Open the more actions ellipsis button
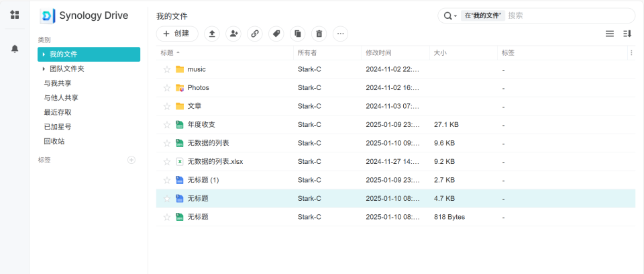This screenshot has width=644, height=274. point(340,34)
